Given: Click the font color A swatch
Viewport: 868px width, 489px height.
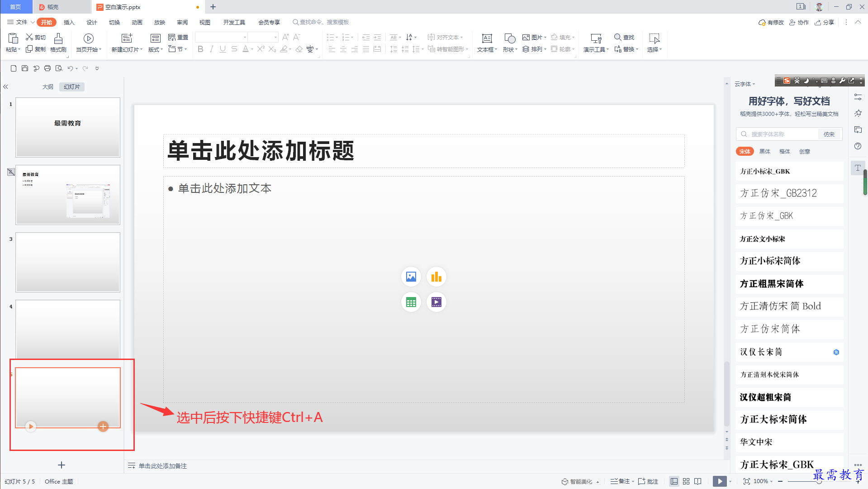Looking at the screenshot, I should 245,49.
